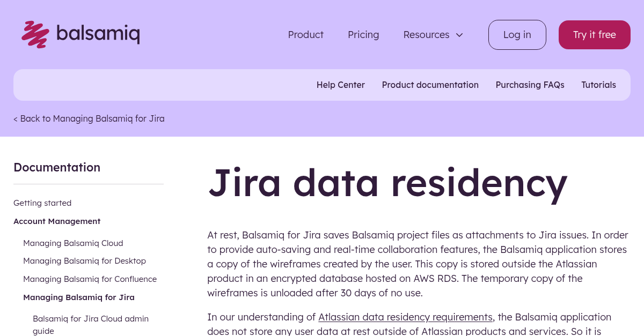The width and height of the screenshot is (644, 336).
Task: Select the Product documentation tab
Action: click(x=430, y=85)
